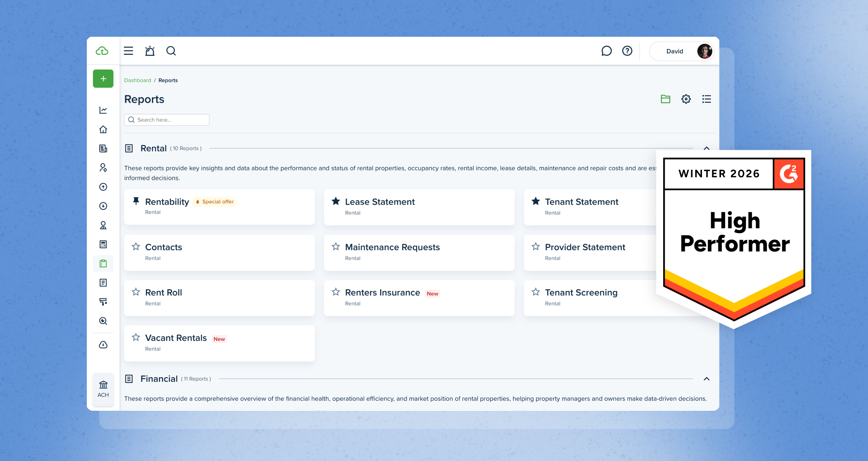Open Reports settings gear
This screenshot has height=461, width=868.
point(686,99)
